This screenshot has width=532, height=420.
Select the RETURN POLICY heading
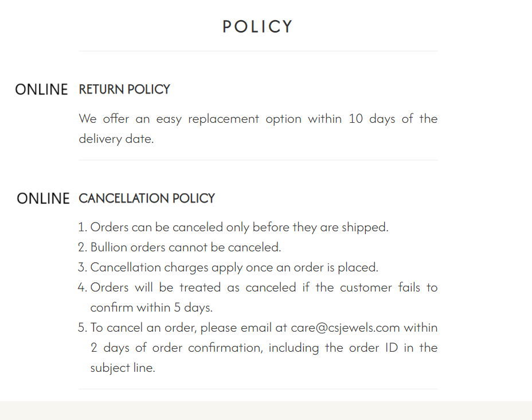124,90
